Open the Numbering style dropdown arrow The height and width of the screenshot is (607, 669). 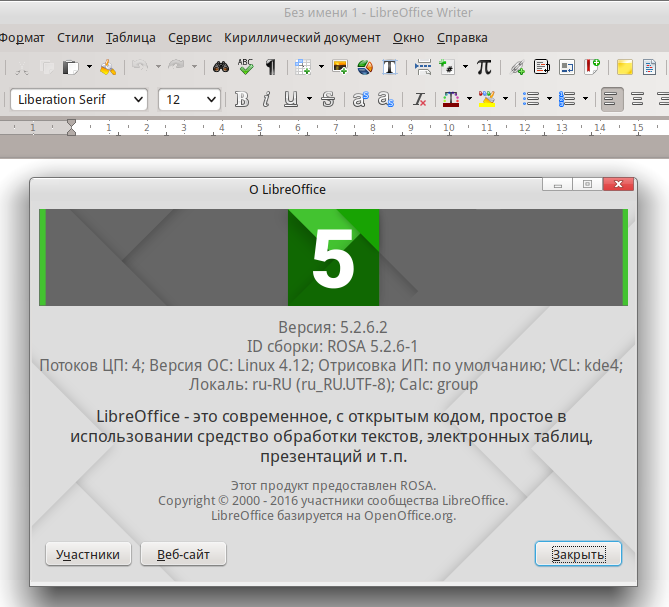click(x=586, y=99)
